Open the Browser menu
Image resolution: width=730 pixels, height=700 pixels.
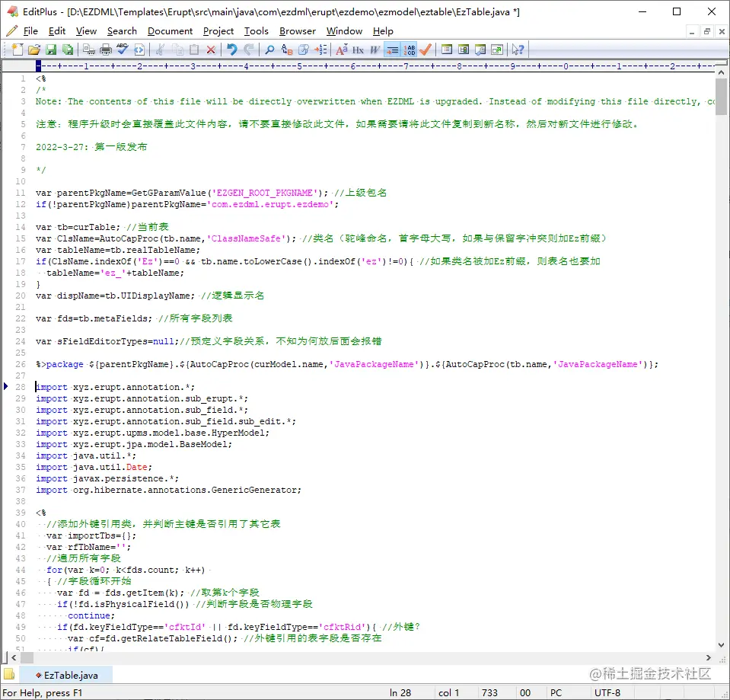point(298,31)
